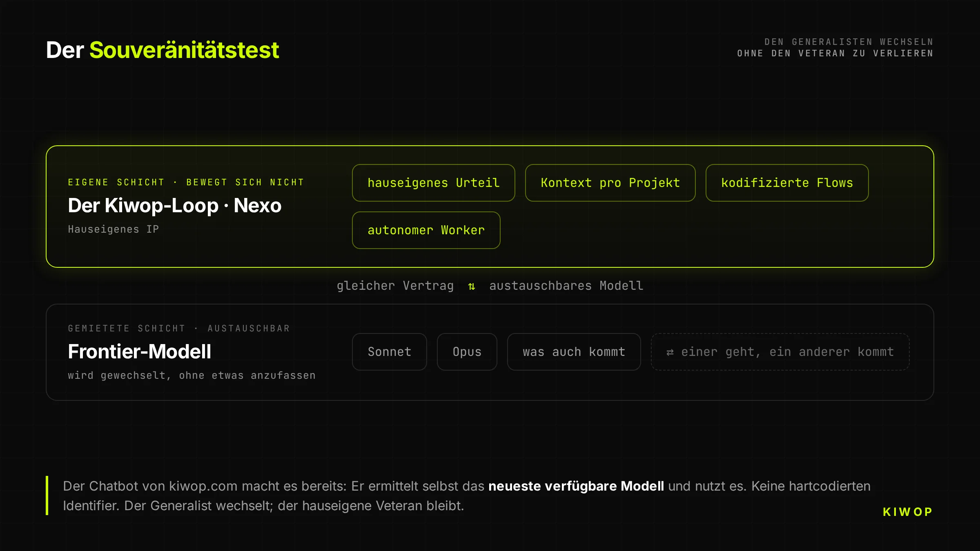980x551 pixels.
Task: Click the 'Hauseigenes IP' subtitle
Action: click(114, 229)
